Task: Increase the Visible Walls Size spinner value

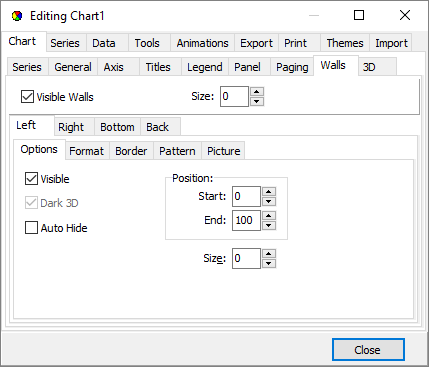Action: (x=257, y=92)
